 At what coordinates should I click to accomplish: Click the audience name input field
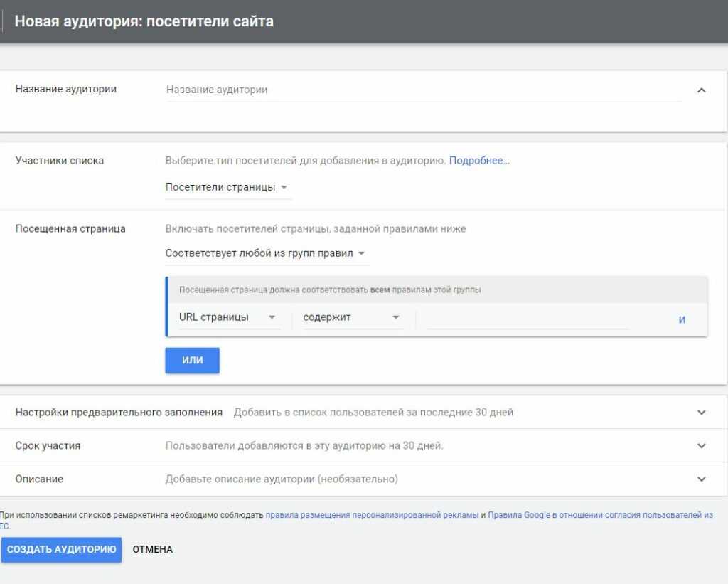tap(423, 90)
